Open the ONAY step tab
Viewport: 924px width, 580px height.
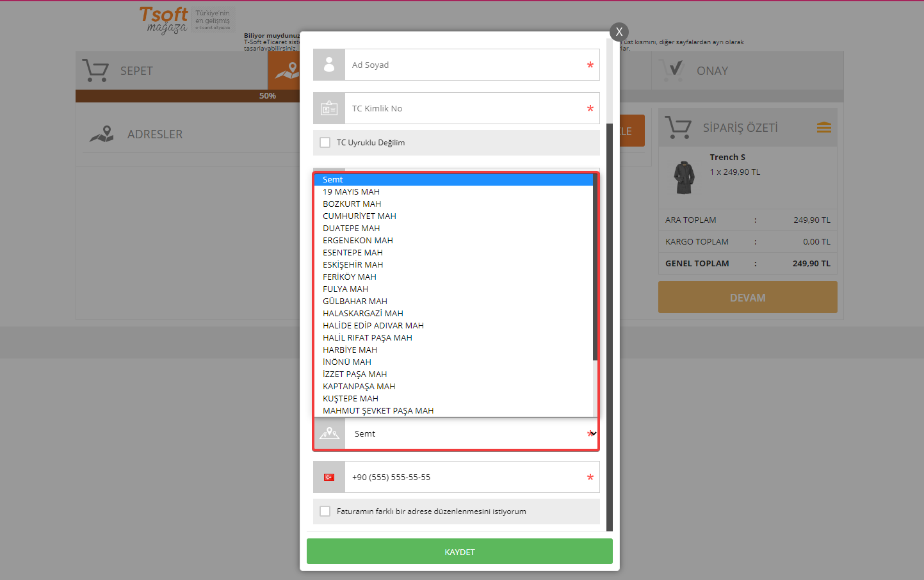click(x=747, y=70)
